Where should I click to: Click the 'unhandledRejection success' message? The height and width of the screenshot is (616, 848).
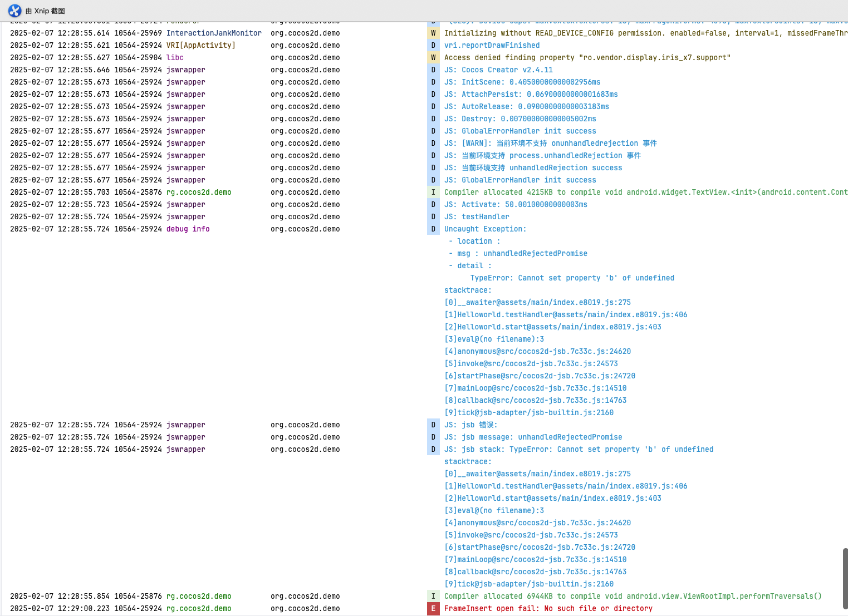[x=533, y=168]
